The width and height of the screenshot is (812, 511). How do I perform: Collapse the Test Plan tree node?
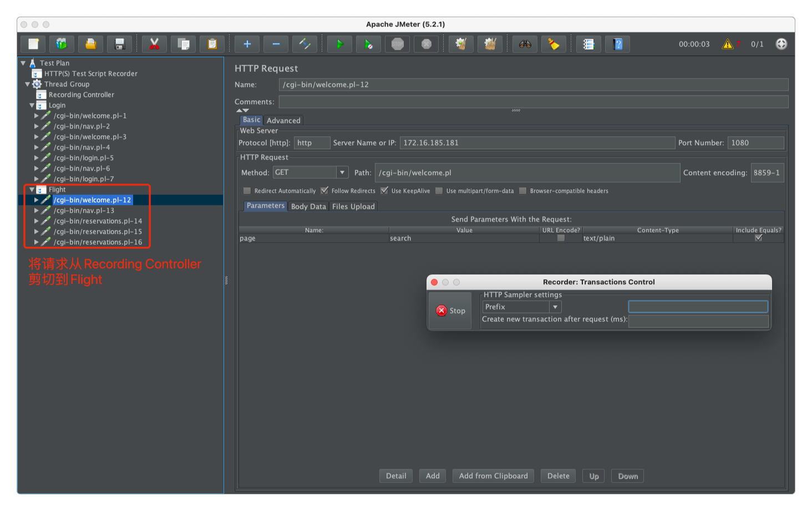tap(23, 63)
